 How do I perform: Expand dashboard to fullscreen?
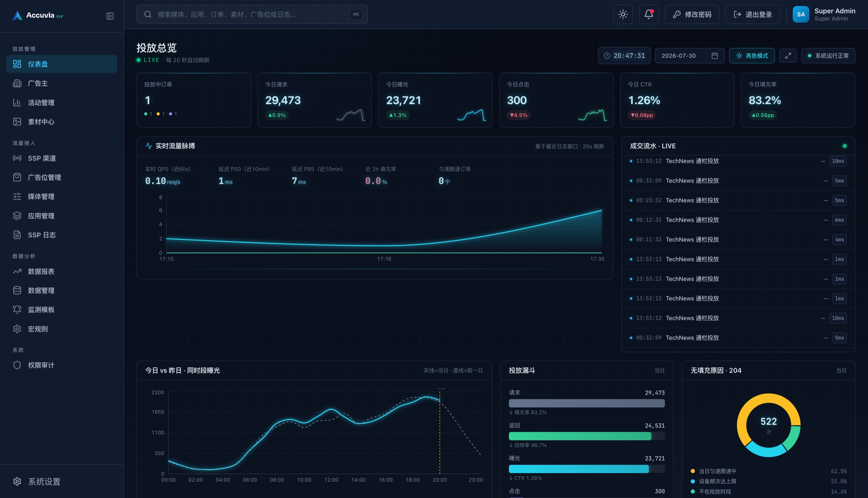click(788, 56)
